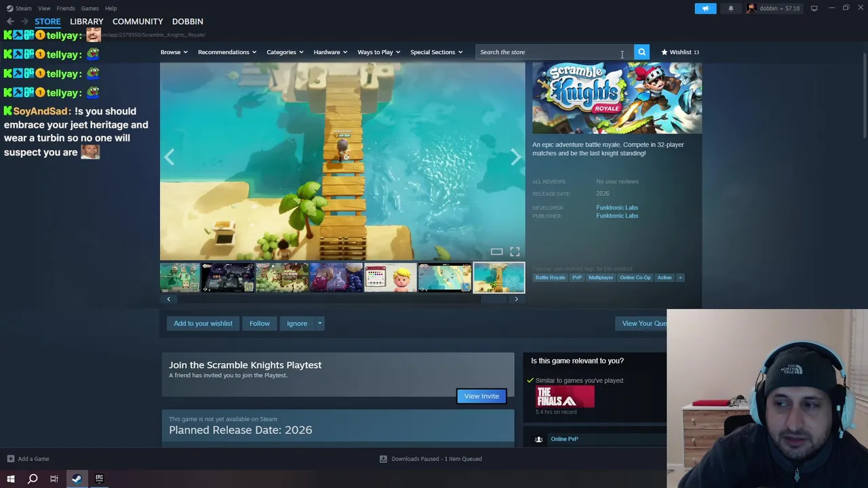
Task: Open the Friends menu
Action: point(66,8)
